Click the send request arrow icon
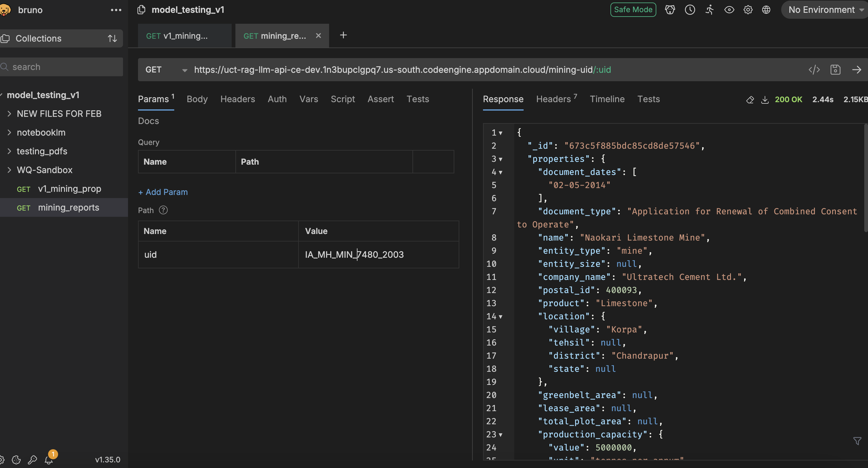Screen dimensions: 868x468 pyautogui.click(x=856, y=70)
